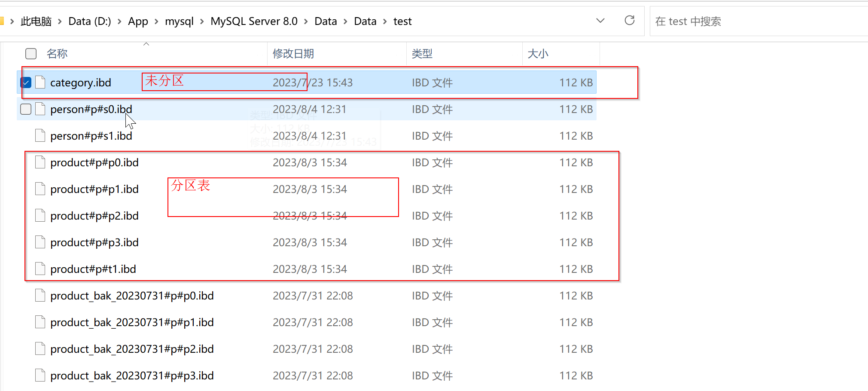Click the file icon of person#p#s1.ibd
Screen dimensions: 868x391
(40, 135)
